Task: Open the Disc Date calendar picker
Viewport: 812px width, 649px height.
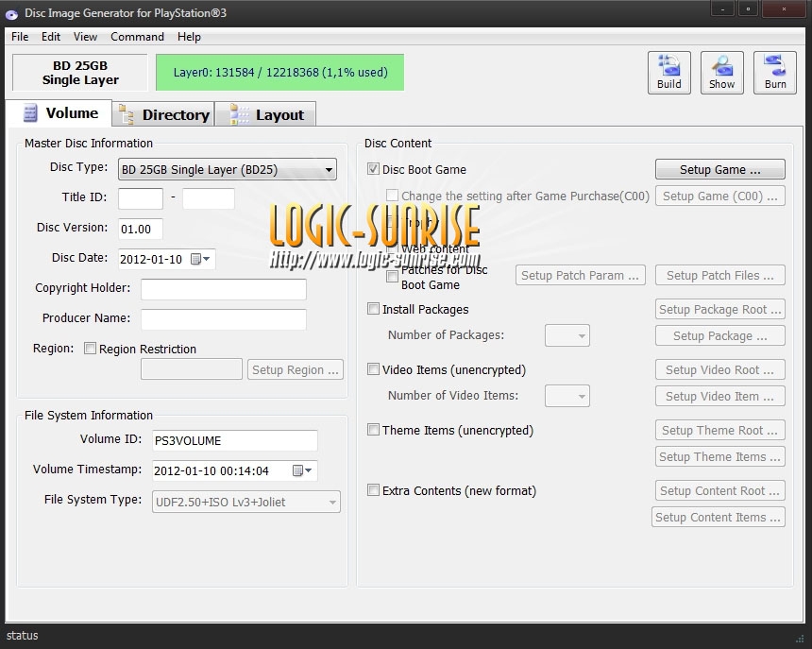Action: click(x=200, y=259)
